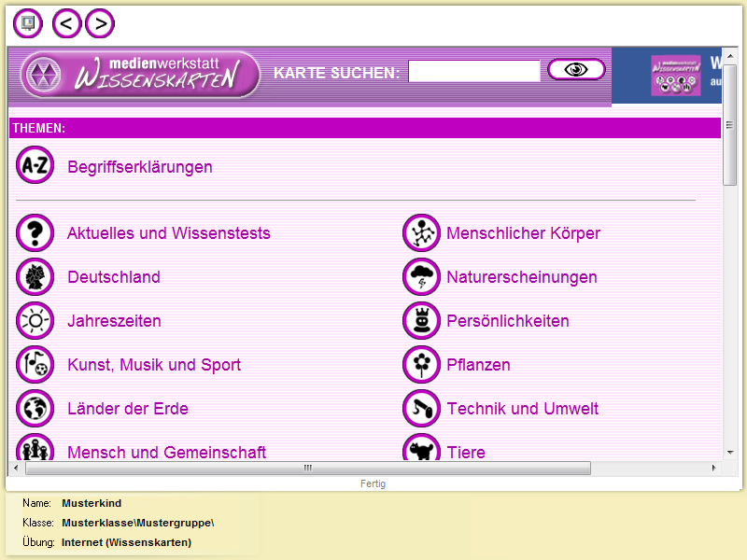Click the crowned face Persönlichkeiten icon
Viewport: 747px width, 560px height.
(421, 321)
